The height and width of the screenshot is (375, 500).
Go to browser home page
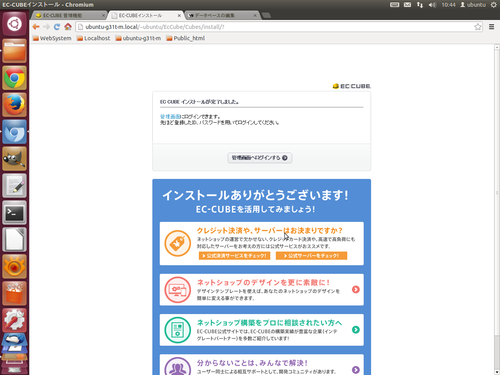point(68,27)
